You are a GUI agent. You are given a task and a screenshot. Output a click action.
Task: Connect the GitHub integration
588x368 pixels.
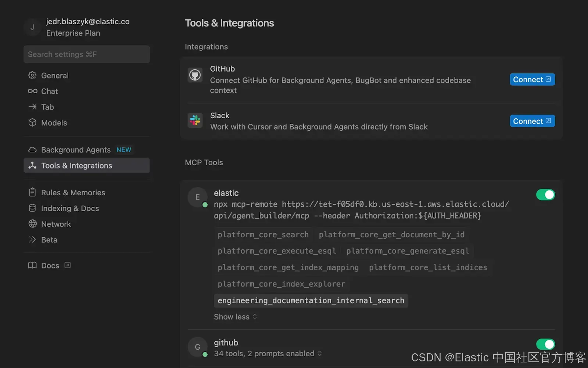tap(532, 79)
